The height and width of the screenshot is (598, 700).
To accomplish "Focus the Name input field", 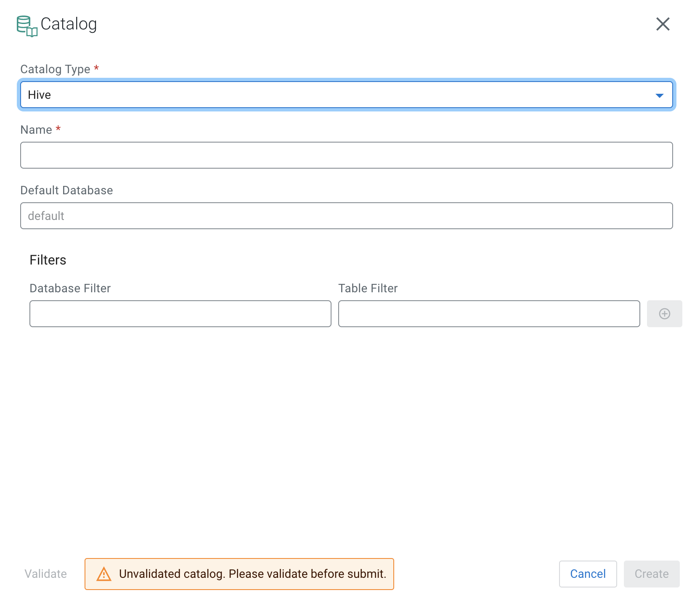I will click(x=346, y=155).
